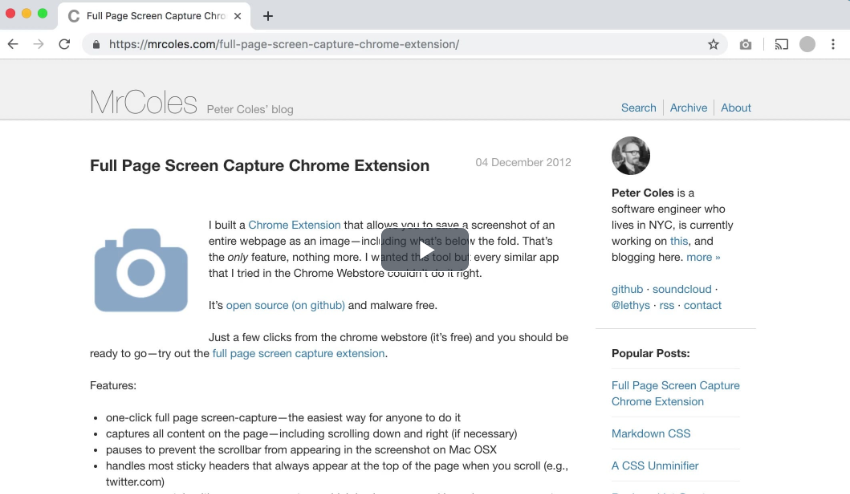The width and height of the screenshot is (850, 494).
Task: Click the browser forward arrow
Action: [38, 44]
